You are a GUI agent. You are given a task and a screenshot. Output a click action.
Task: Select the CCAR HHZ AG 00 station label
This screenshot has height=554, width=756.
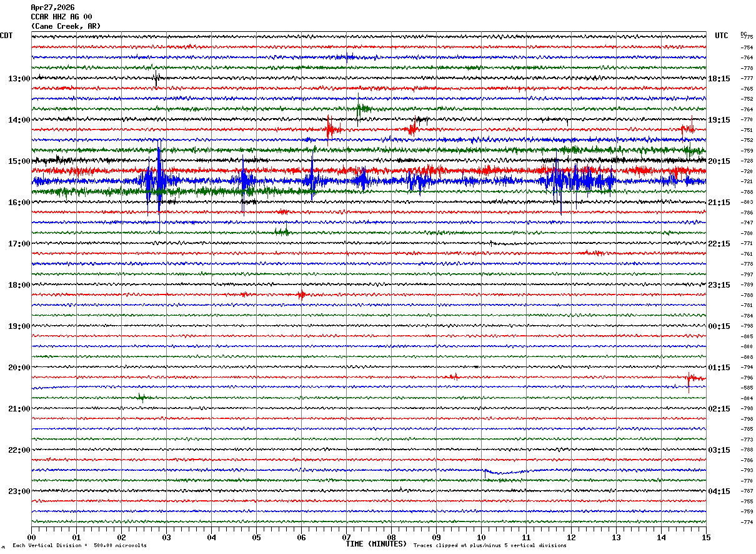point(61,17)
